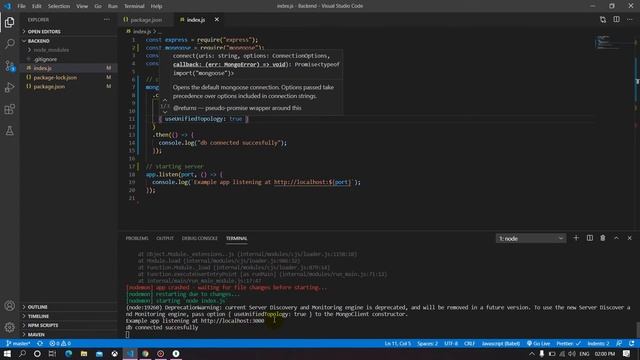640x360 pixels.
Task: Open the Selection menu
Action: pyautogui.click(x=59, y=6)
